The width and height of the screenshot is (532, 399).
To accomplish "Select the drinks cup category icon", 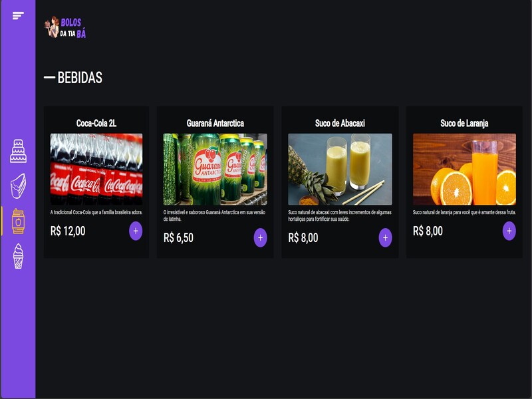I will [x=18, y=221].
